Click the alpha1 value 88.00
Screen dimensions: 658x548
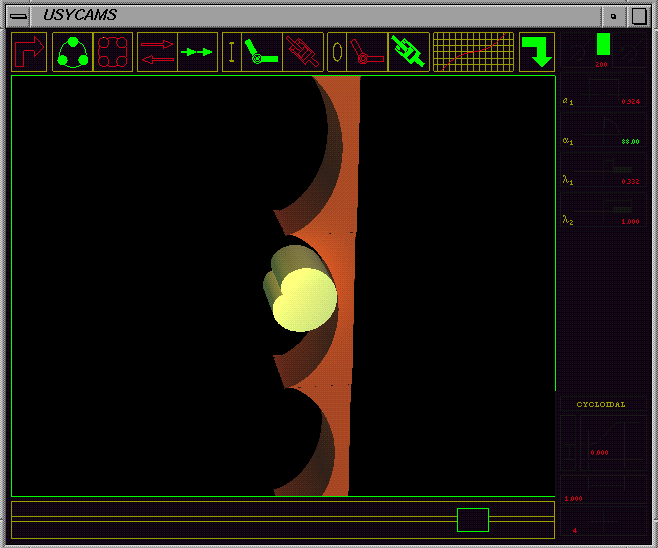(630, 142)
